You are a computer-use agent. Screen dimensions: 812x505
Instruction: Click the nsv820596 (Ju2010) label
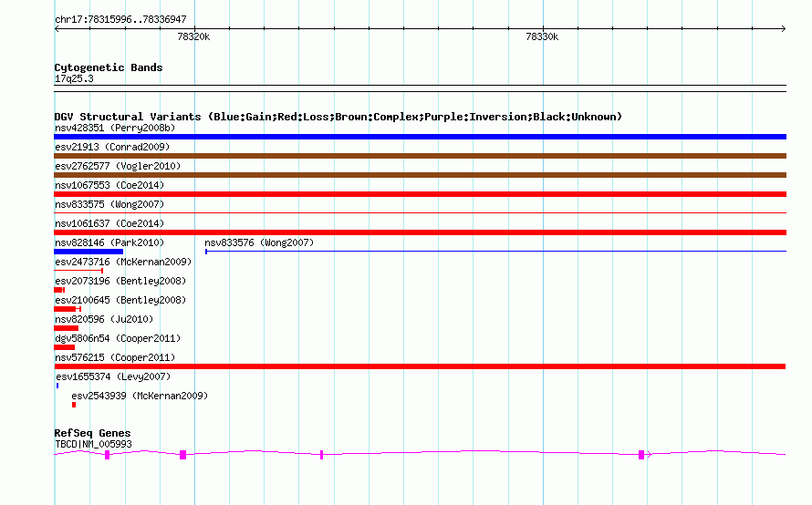coord(104,319)
